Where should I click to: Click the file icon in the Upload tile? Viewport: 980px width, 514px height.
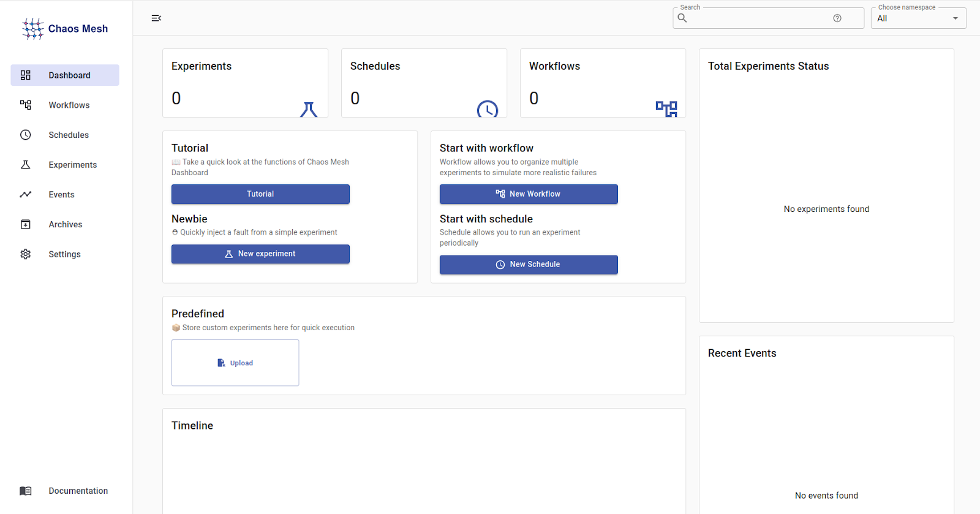click(x=221, y=363)
